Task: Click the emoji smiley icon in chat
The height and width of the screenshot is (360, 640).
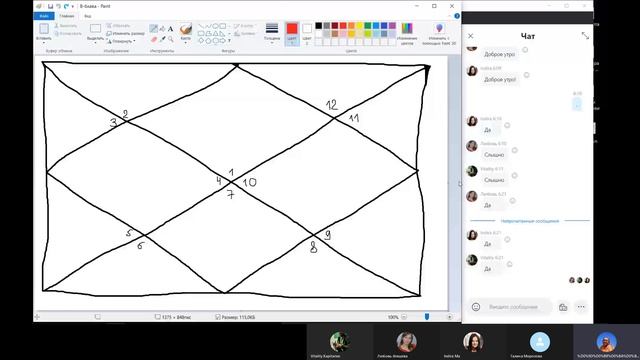Action: 476,307
